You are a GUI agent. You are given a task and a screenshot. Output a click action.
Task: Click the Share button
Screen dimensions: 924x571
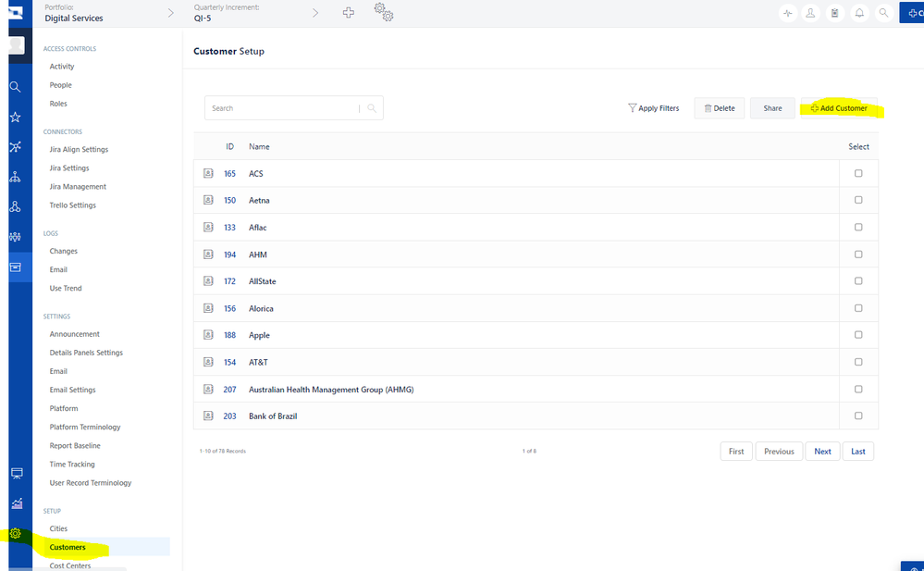point(772,108)
